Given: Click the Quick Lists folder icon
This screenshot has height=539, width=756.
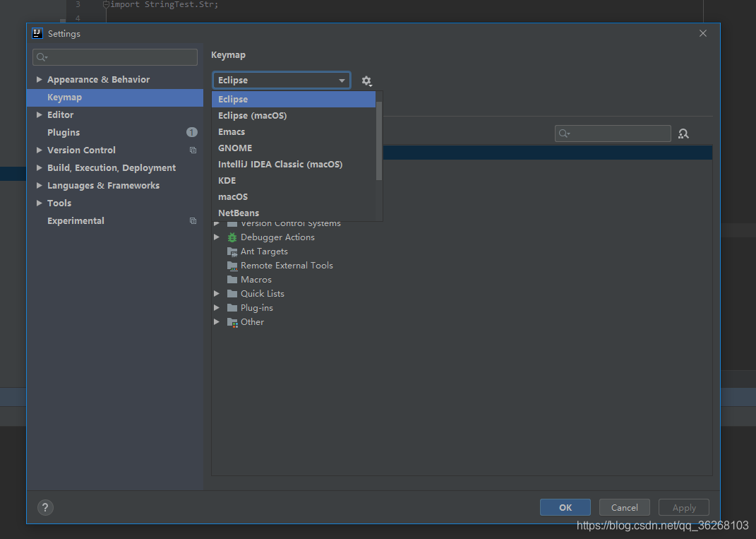Looking at the screenshot, I should [x=232, y=293].
